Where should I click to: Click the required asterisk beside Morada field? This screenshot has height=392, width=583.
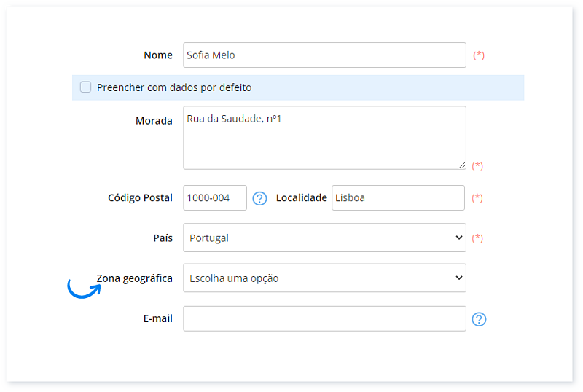click(477, 166)
